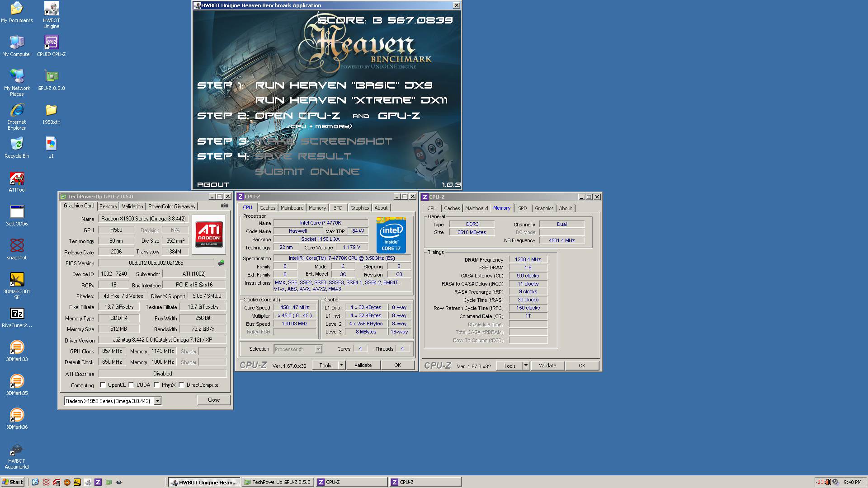Select the ATITool desktop icon

click(17, 181)
